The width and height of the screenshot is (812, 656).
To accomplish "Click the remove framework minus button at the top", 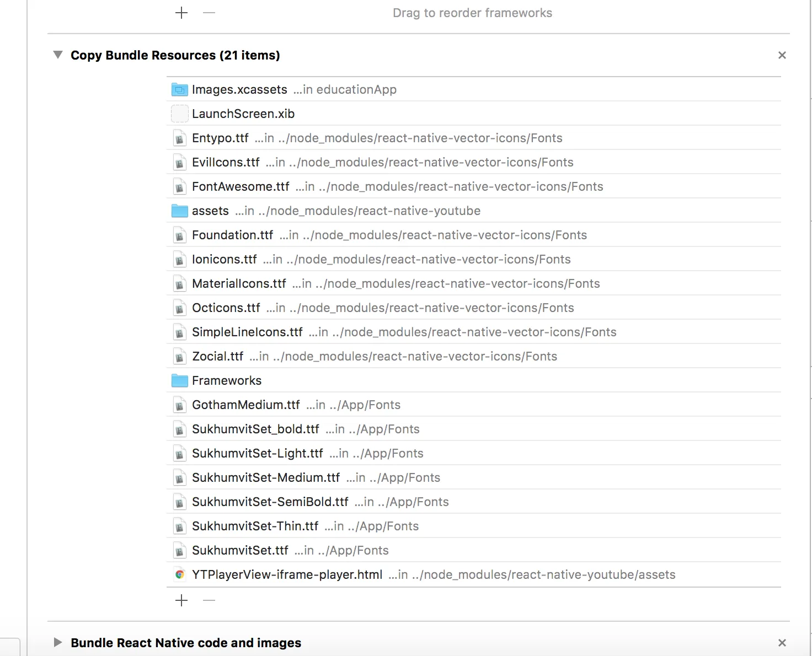I will [x=209, y=13].
